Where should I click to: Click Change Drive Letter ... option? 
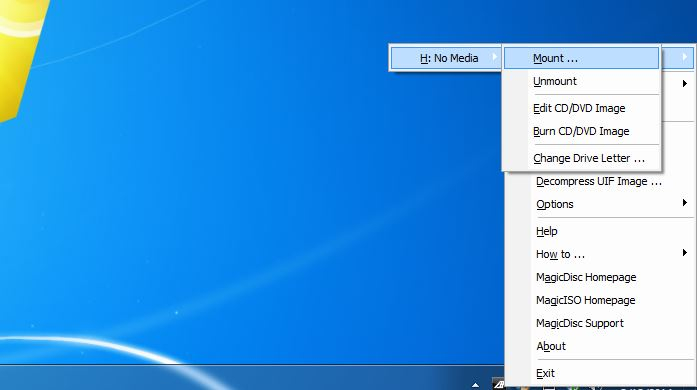point(581,158)
